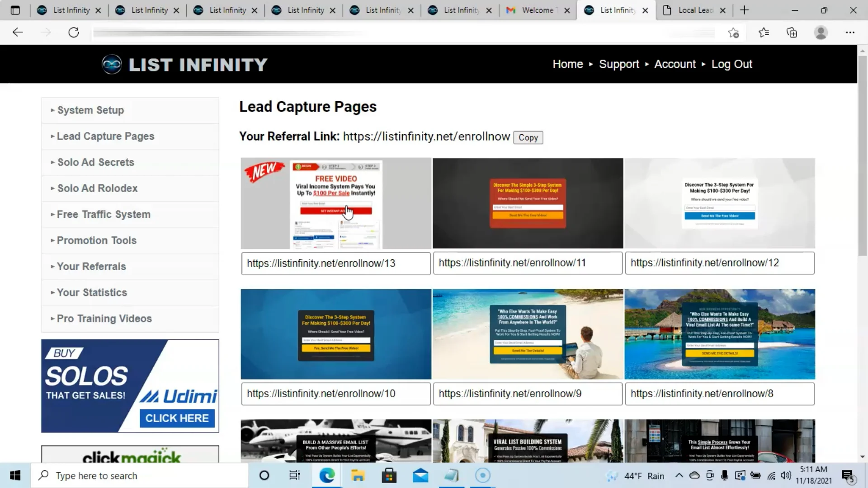Open Task View on taskbar
This screenshot has width=868, height=488.
(x=294, y=475)
